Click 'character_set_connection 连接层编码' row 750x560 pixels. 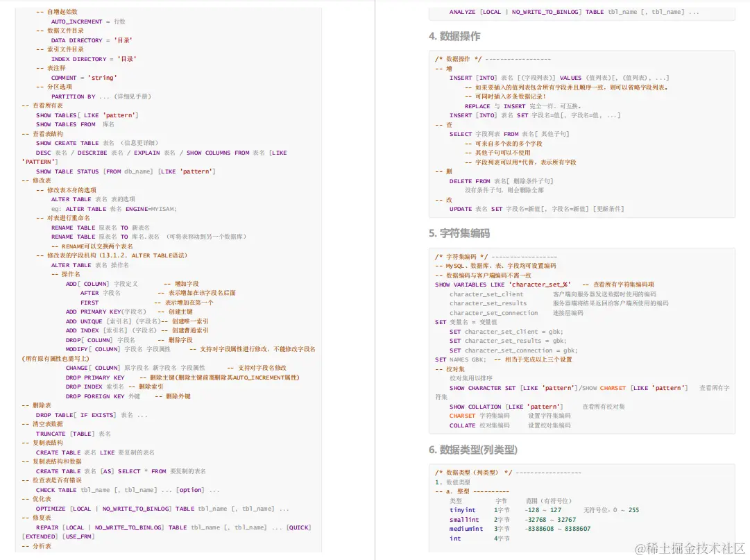pos(516,313)
